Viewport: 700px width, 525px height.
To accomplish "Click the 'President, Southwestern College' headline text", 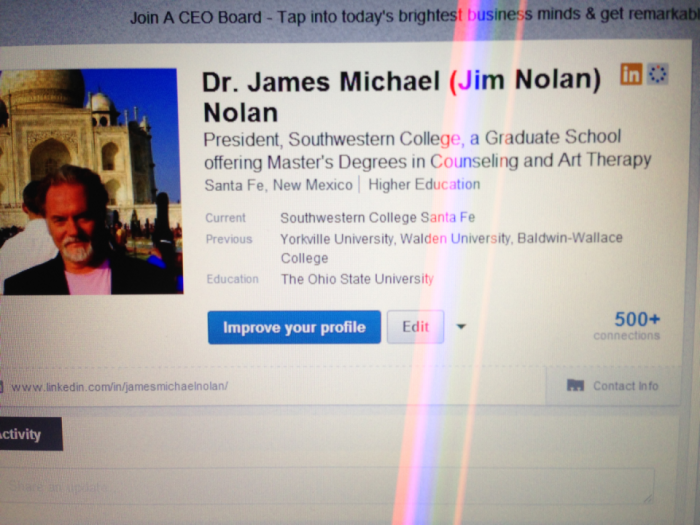I will (x=427, y=150).
